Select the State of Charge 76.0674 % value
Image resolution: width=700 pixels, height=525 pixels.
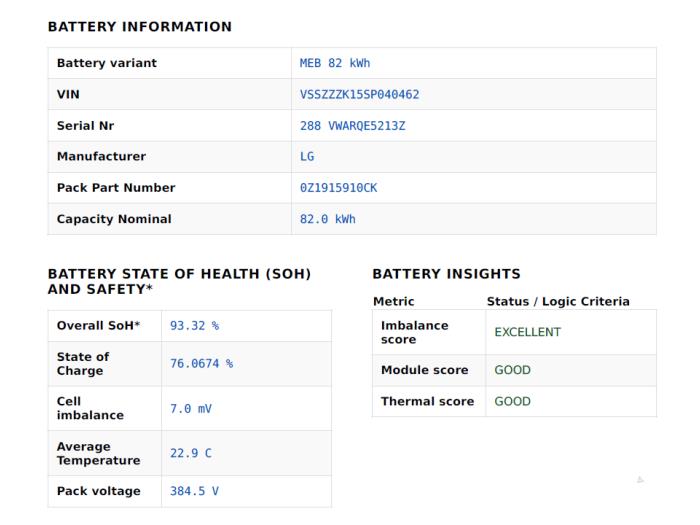click(x=201, y=364)
